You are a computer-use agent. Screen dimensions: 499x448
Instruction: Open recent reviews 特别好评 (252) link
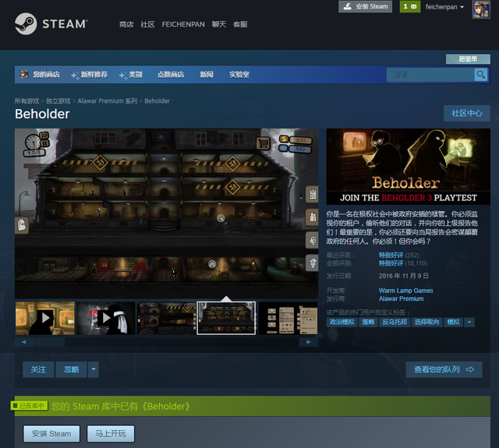pyautogui.click(x=399, y=255)
